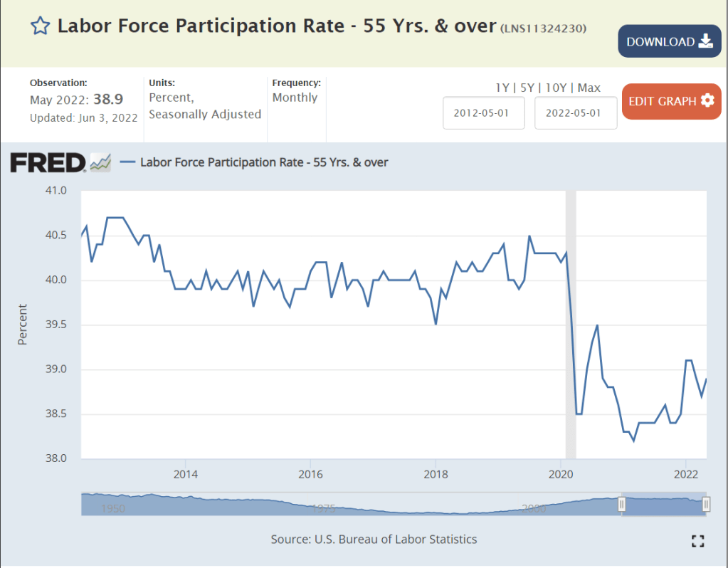Select the 5Y time range
728x568 pixels.
click(527, 88)
